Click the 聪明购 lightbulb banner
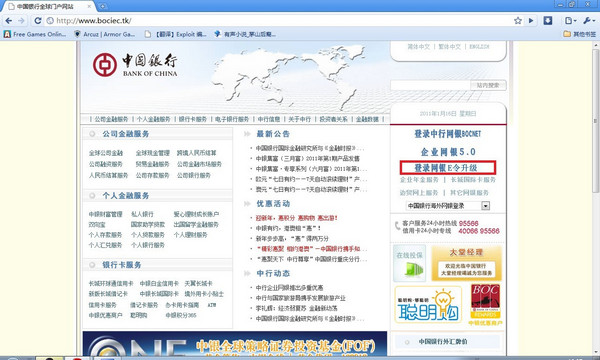Screen dimensions: 600x360 pos(428,305)
